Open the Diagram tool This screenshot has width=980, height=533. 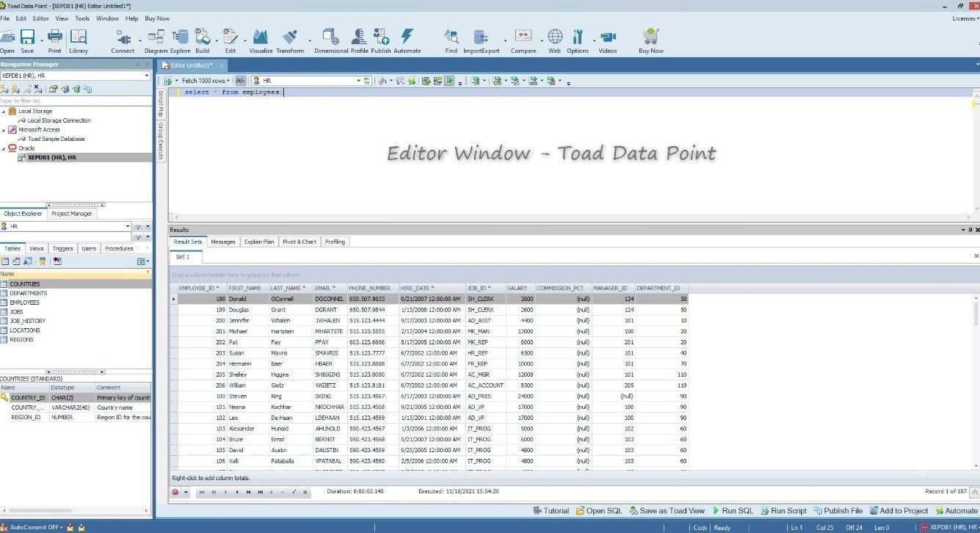coord(156,40)
